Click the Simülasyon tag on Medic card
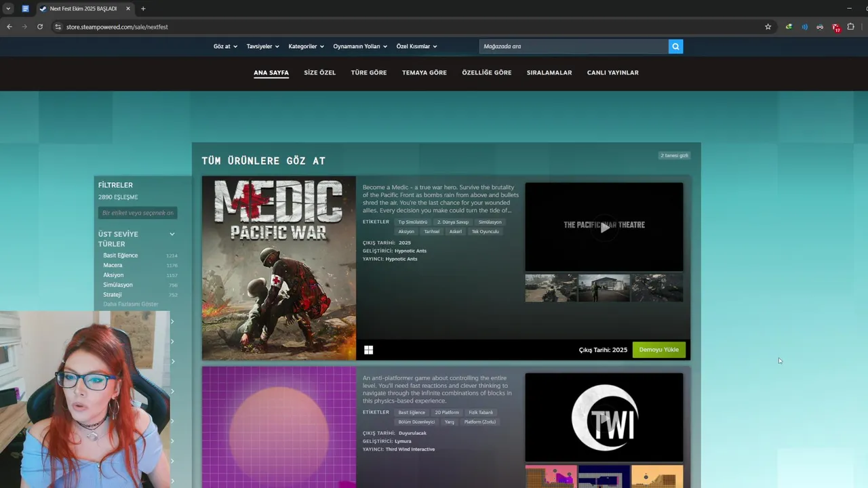The width and height of the screenshot is (868, 488). coord(490,222)
